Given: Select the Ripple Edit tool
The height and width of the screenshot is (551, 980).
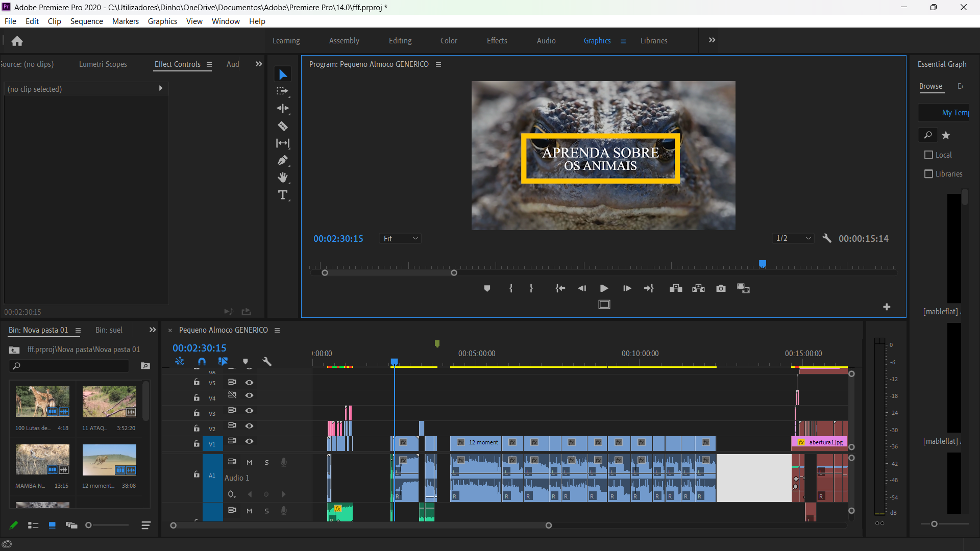Looking at the screenshot, I should (x=283, y=108).
